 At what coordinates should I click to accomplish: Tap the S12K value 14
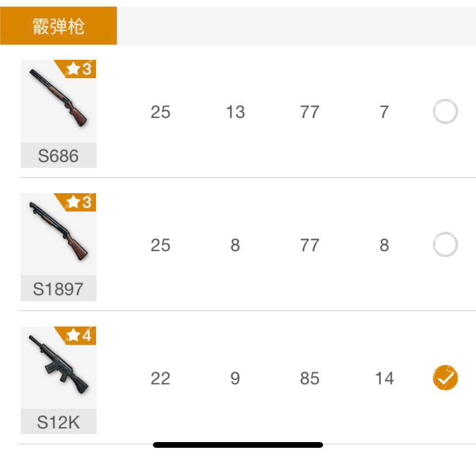[384, 378]
